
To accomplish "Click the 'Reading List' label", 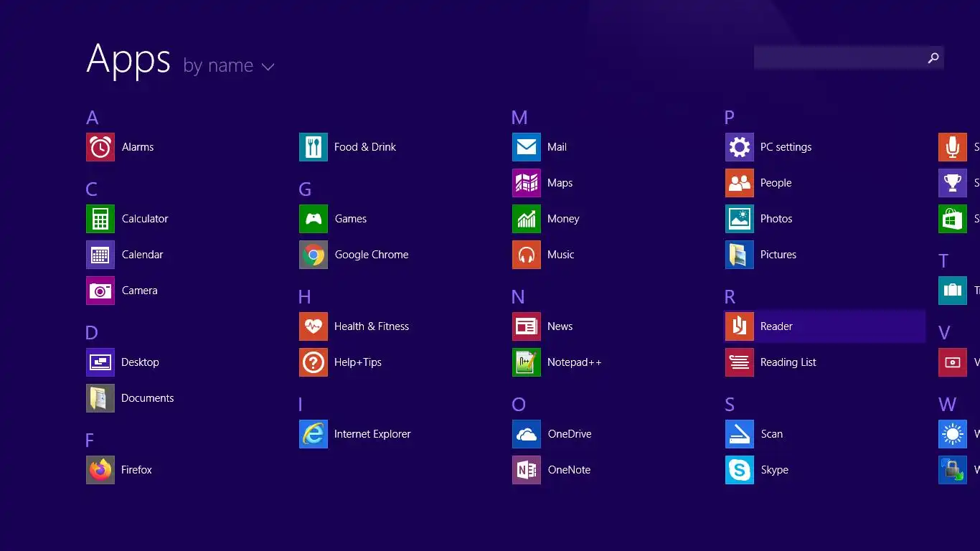I will (x=788, y=362).
